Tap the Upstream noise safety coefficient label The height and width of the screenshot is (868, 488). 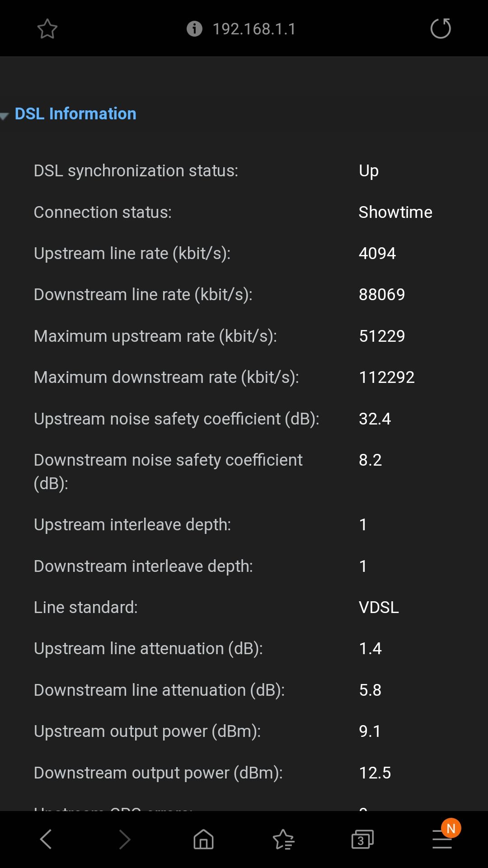click(x=176, y=419)
